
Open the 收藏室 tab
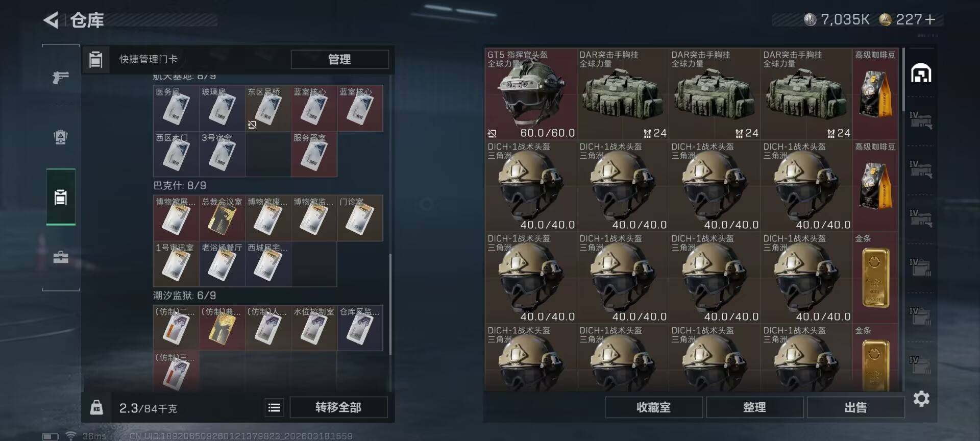pyautogui.click(x=653, y=407)
